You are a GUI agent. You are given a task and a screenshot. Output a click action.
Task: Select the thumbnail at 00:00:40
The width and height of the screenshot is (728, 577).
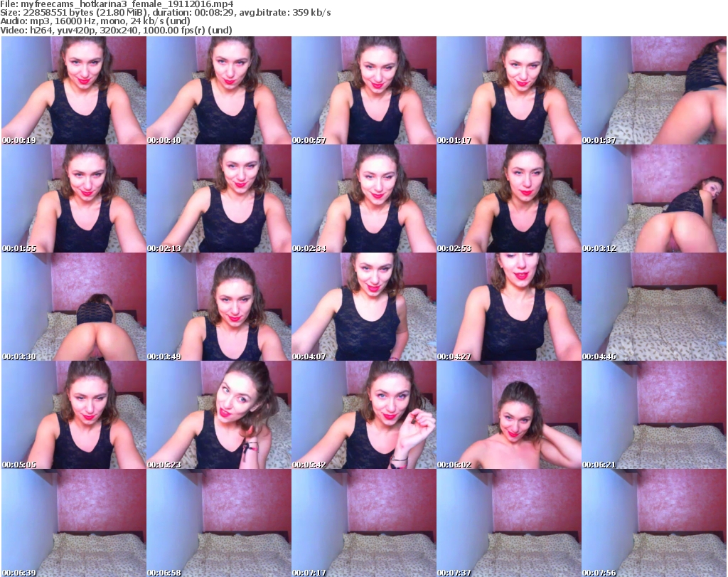tap(219, 90)
